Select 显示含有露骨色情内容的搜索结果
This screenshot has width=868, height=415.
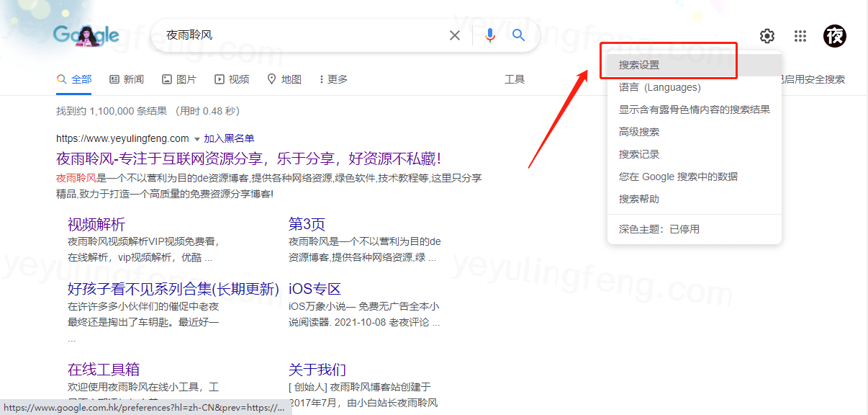click(x=695, y=110)
